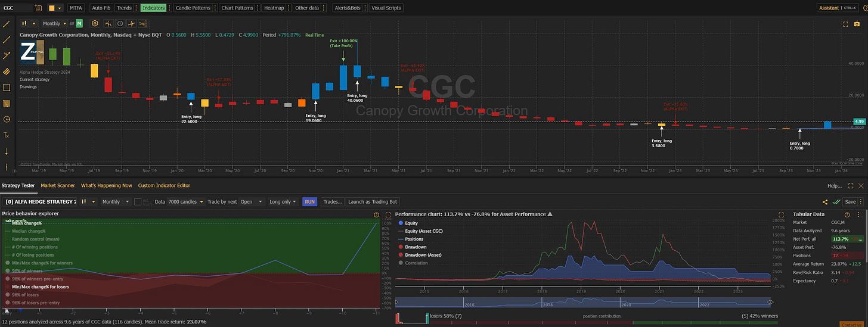868x327 pixels.
Task: Pick the orange chart color swatch
Action: coord(52,8)
